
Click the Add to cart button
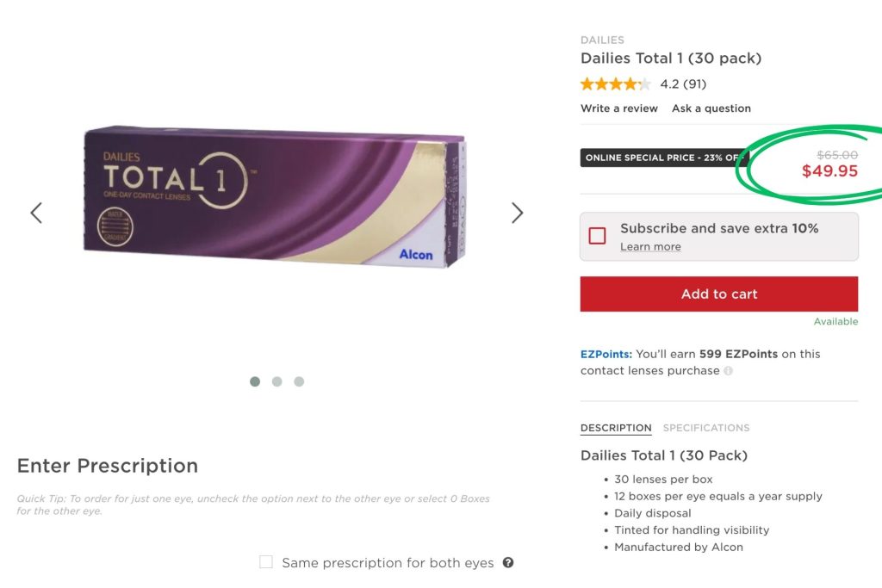719,294
